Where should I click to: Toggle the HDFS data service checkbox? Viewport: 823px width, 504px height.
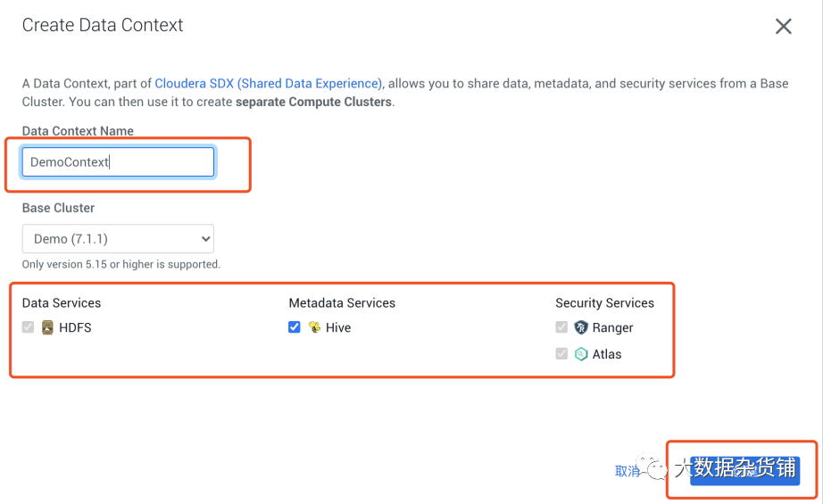[29, 327]
